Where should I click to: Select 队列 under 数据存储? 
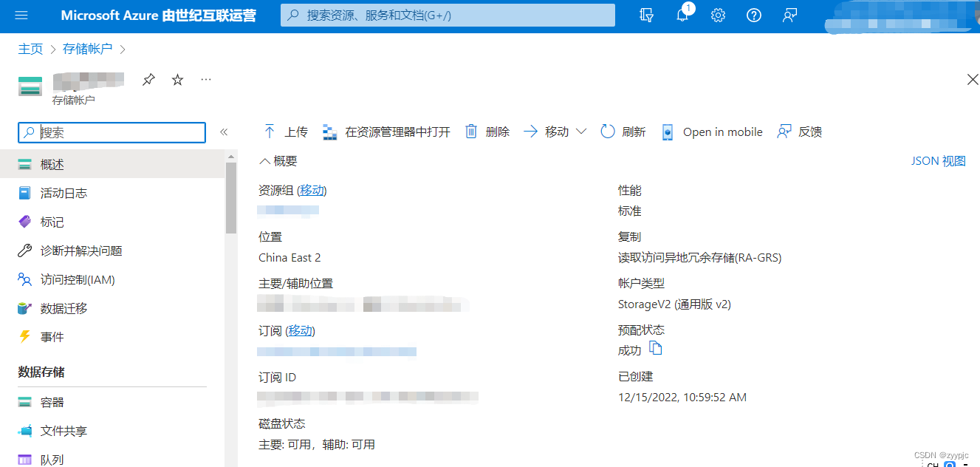112,459
